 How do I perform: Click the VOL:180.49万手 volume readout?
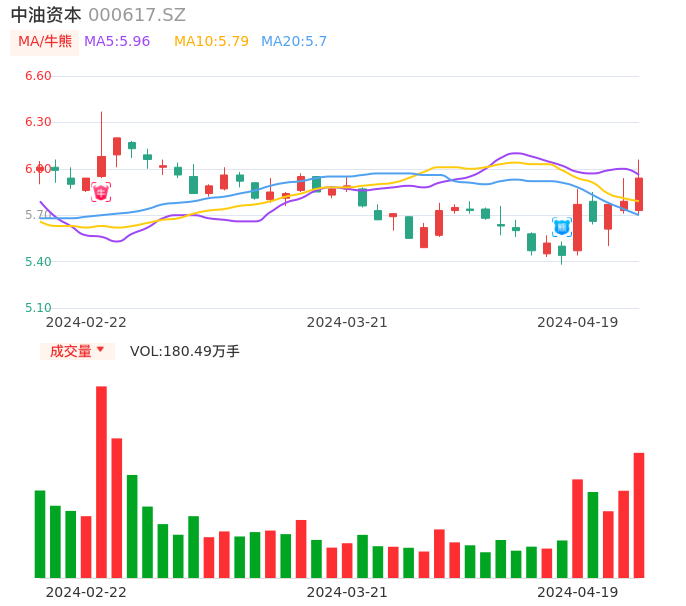click(x=185, y=351)
